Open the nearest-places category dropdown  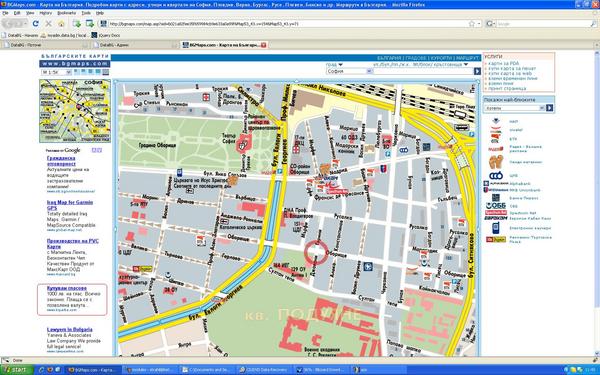pos(514,108)
